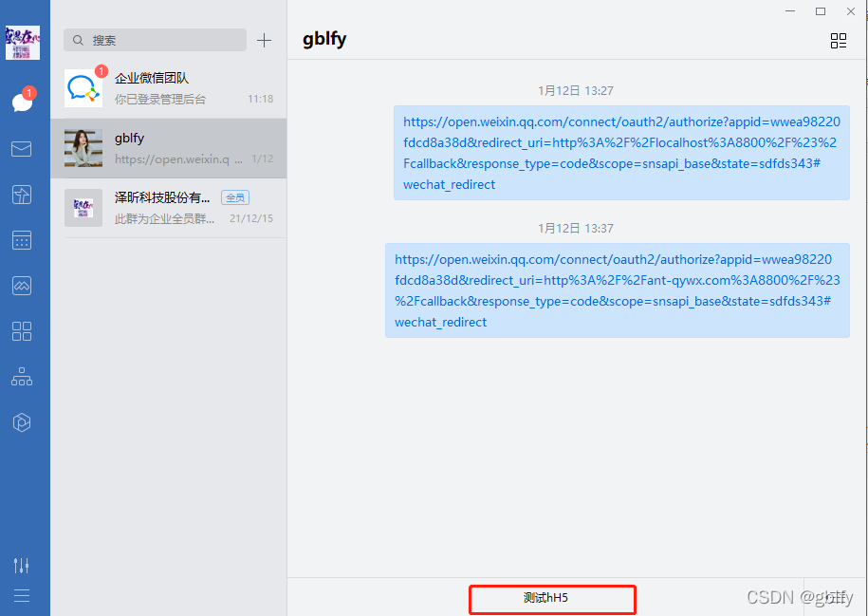868x616 pixels.
Task: Open the 13:37 ant-qywx.com authorize link
Action: tap(618, 290)
